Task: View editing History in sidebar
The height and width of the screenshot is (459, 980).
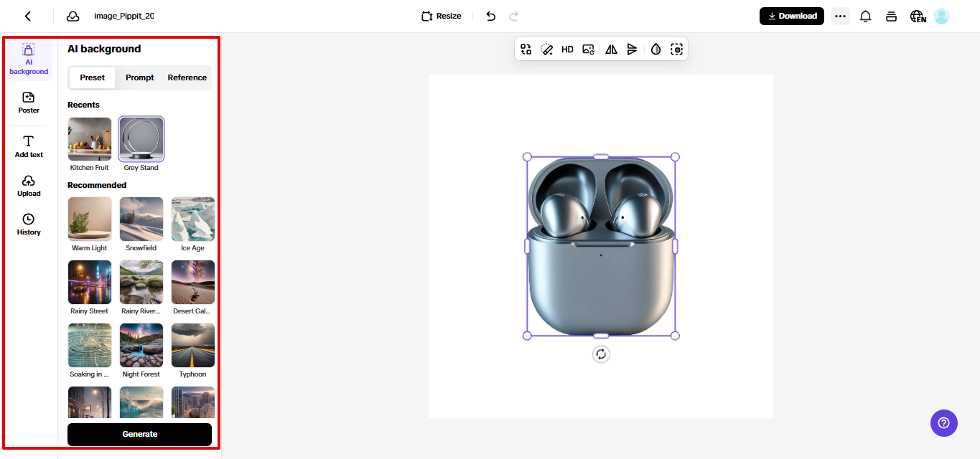Action: (x=28, y=224)
